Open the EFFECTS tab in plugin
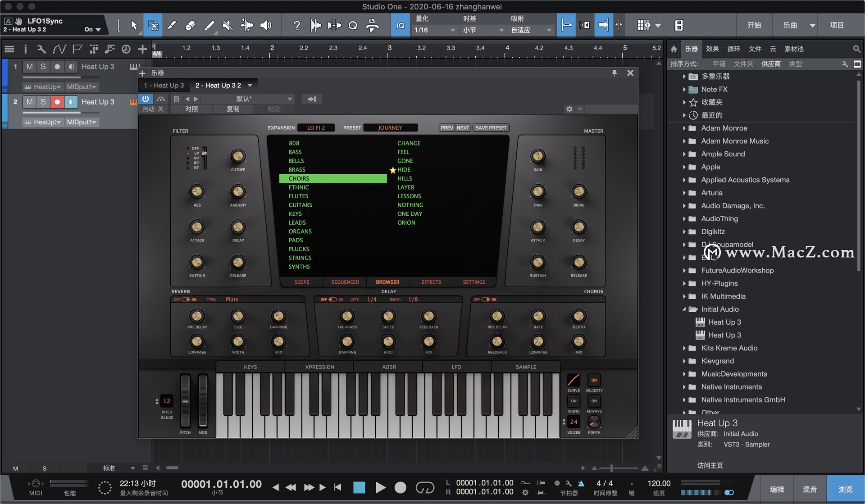This screenshot has width=865, height=504. pyautogui.click(x=431, y=282)
